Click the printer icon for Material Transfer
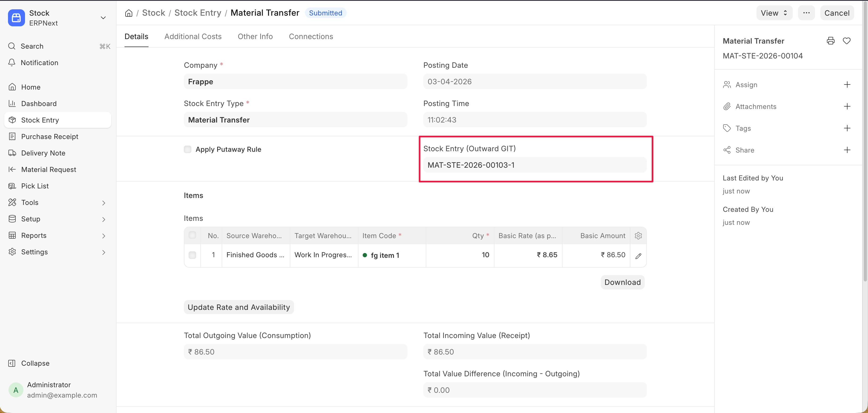 click(x=830, y=41)
